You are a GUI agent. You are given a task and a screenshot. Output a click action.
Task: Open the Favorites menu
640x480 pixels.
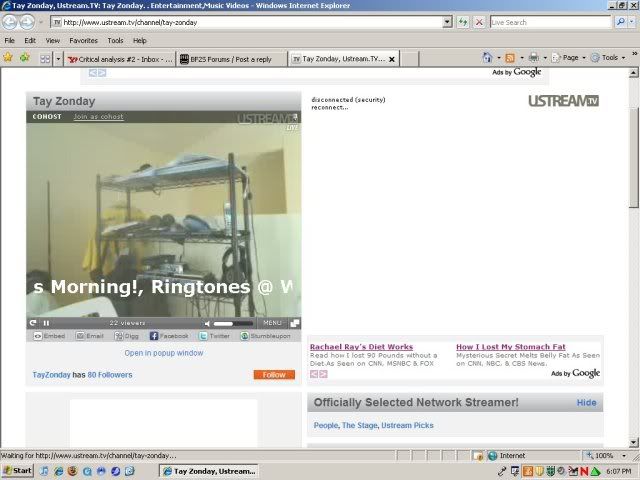click(83, 40)
